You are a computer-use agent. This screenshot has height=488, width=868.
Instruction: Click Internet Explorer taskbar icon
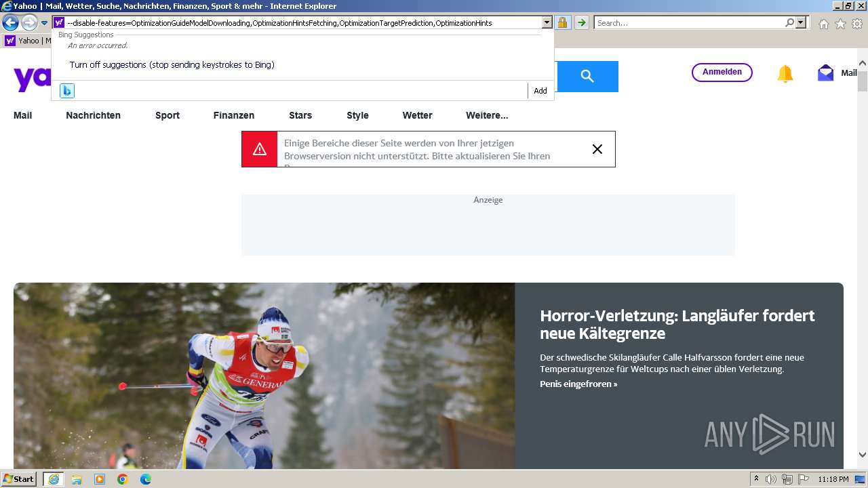point(54,479)
